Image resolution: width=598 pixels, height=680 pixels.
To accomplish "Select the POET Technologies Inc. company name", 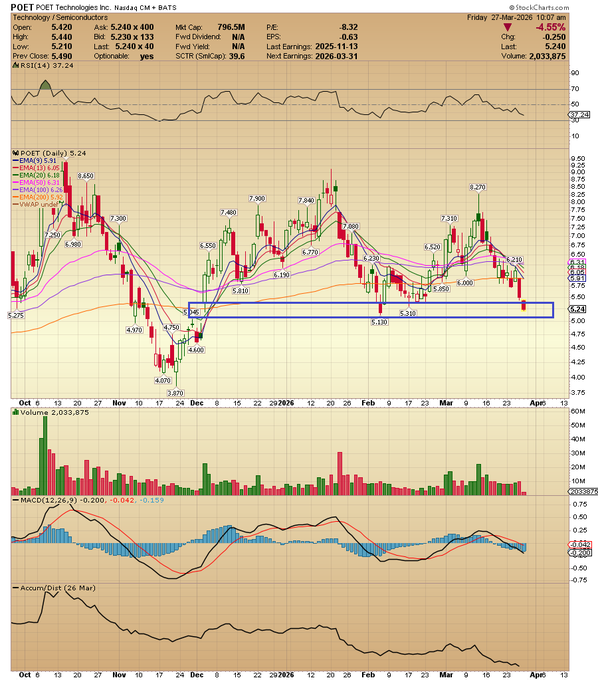I will [74, 8].
